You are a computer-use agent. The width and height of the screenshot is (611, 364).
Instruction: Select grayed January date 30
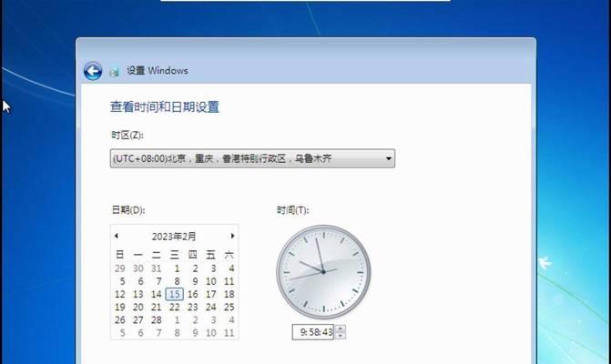pyautogui.click(x=138, y=268)
